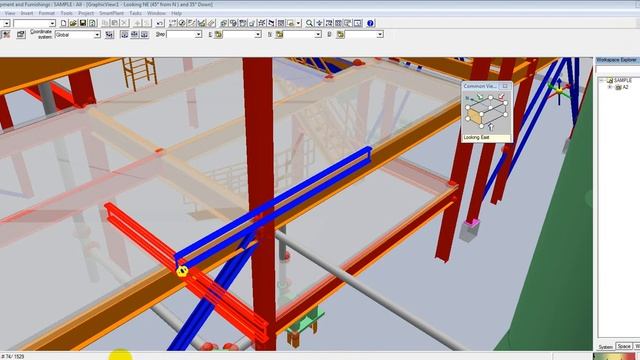Toggle PinPoint display icon at ribbon start
The image size is (640, 360).
click(x=6, y=35)
